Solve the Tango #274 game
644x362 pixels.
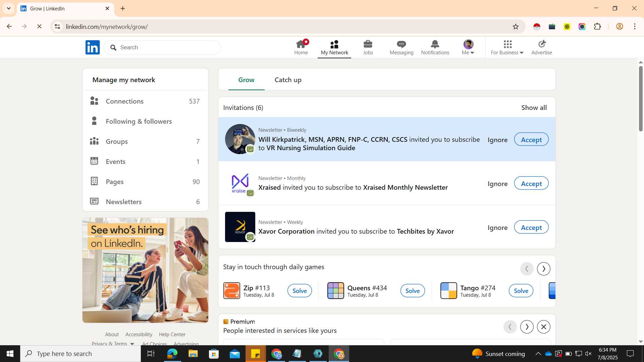[x=521, y=291]
